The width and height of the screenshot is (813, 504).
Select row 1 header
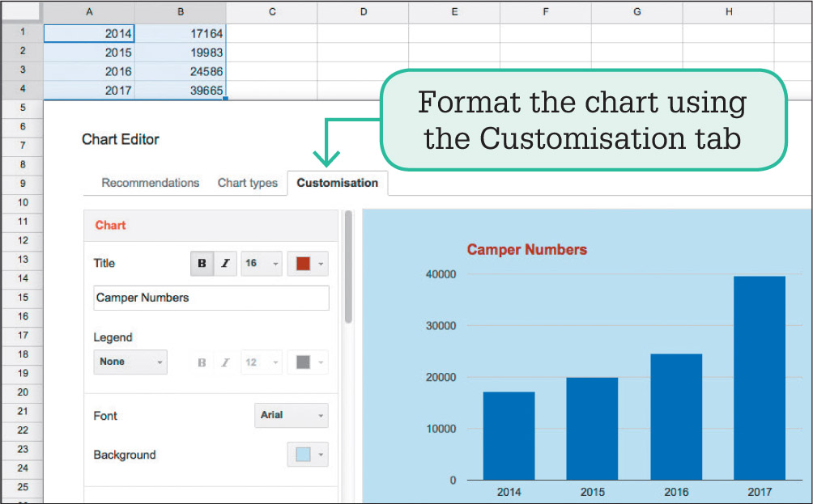[x=23, y=32]
